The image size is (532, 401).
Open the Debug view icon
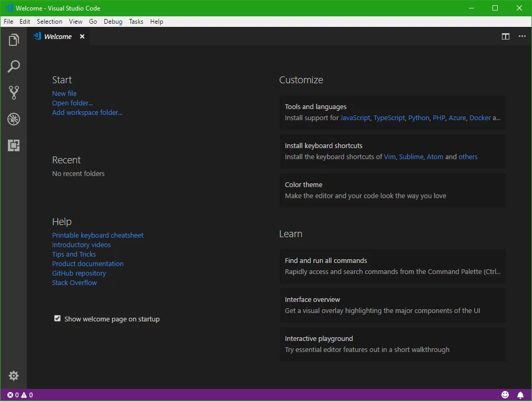tap(14, 119)
